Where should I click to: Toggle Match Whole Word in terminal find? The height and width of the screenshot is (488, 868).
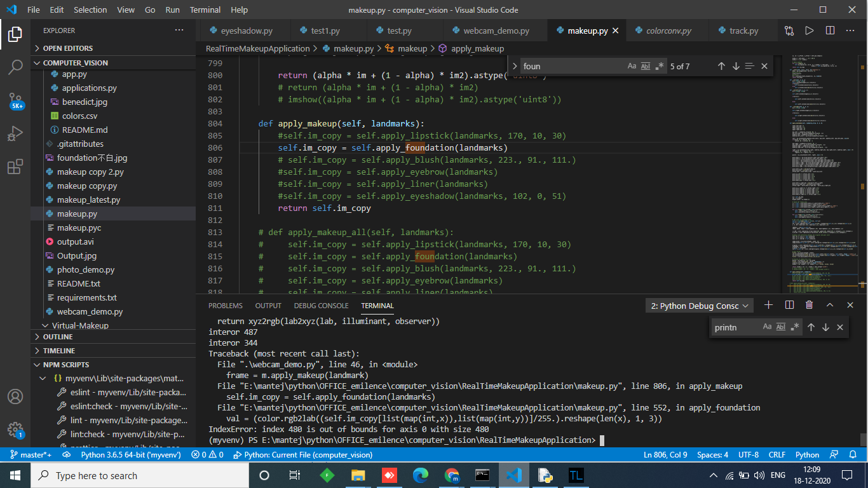(x=781, y=327)
